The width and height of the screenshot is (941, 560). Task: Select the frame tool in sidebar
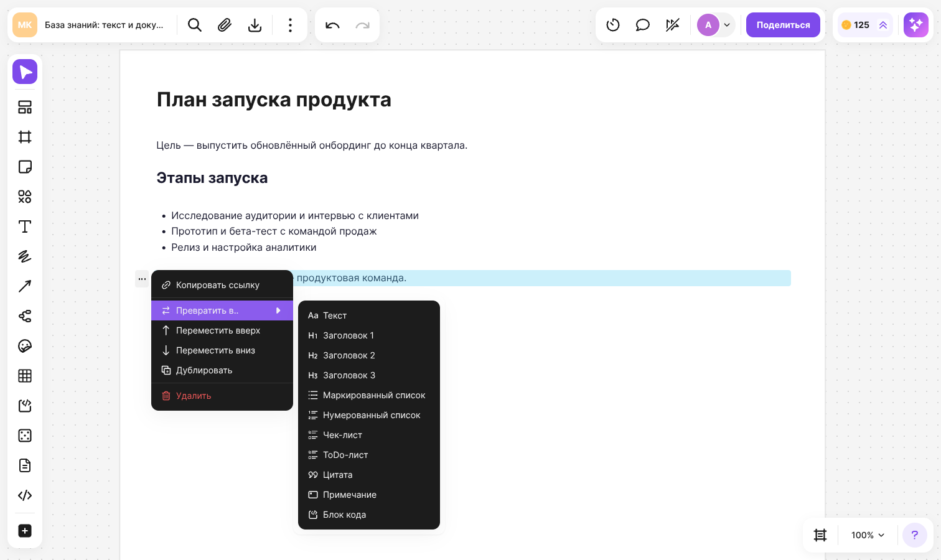click(25, 137)
